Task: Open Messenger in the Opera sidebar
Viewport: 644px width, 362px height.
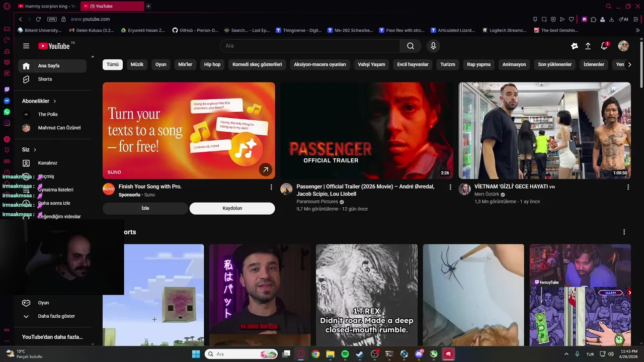Action: [x=7, y=101]
